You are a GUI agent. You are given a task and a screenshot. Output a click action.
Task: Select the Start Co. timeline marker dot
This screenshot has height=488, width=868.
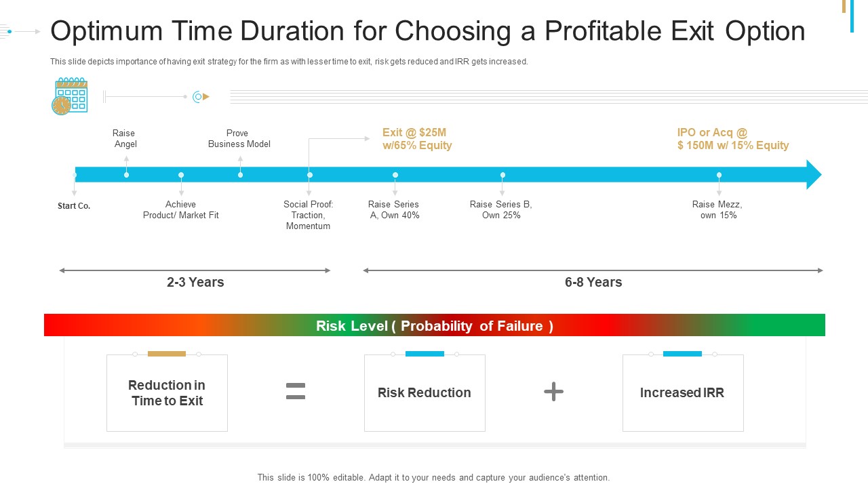[75, 176]
